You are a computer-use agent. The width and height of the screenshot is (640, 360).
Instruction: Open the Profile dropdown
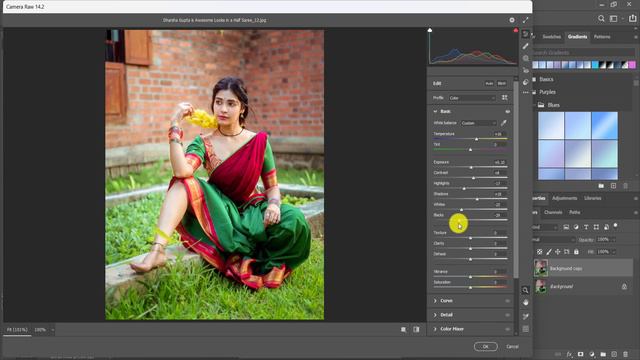[x=472, y=98]
